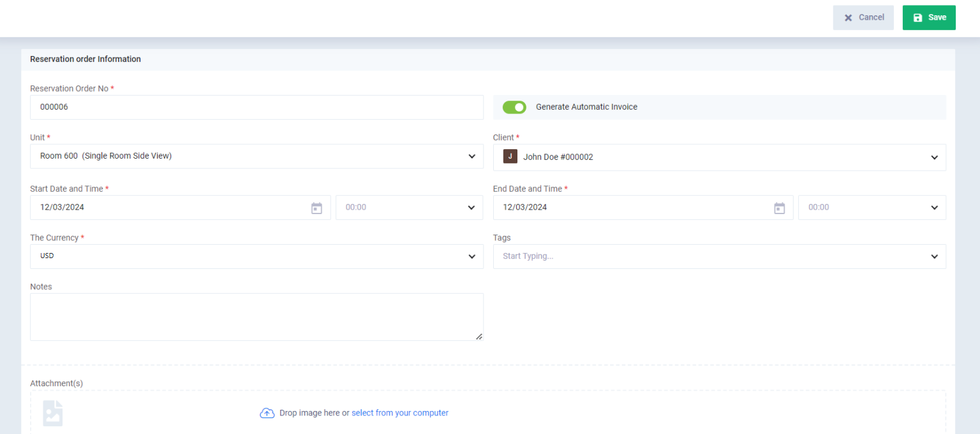Focus the Reservation Order No field

(x=256, y=107)
